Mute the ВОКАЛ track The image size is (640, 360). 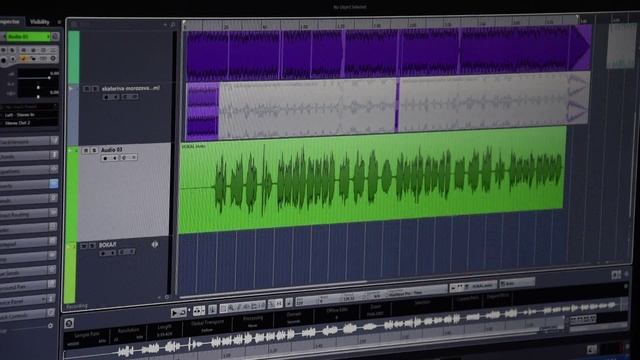point(84,246)
